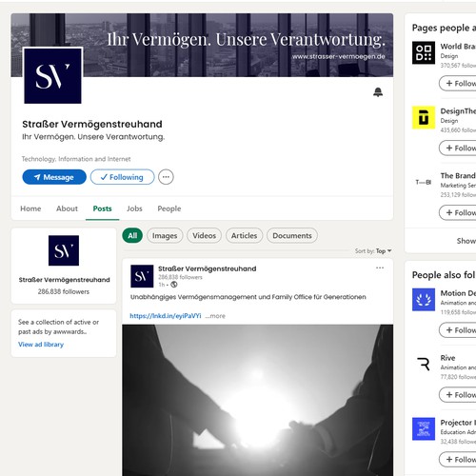Filter posts by Images
Screen dimensions: 476x476
tap(165, 235)
